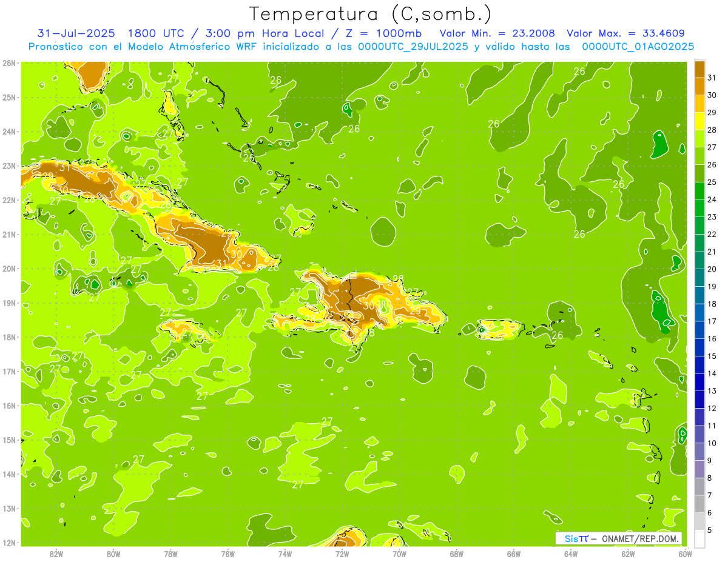Click latitude axis label '14N'
The image size is (728, 562).
pos(9,474)
